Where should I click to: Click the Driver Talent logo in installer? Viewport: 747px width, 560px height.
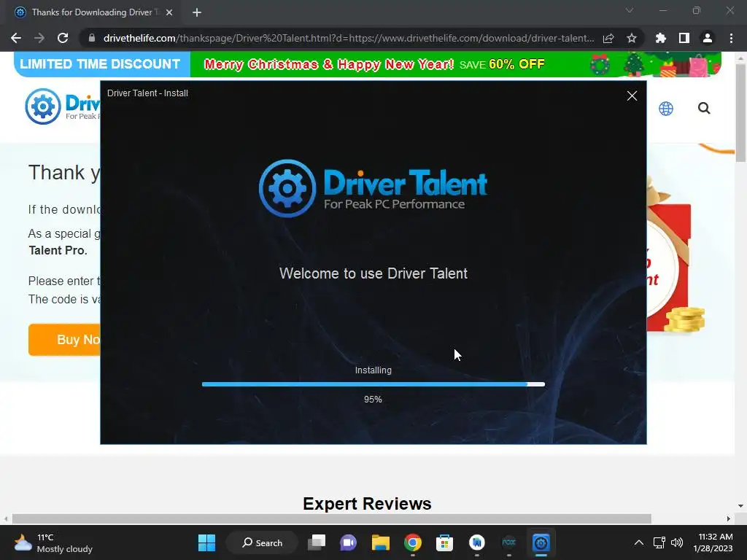pos(373,189)
